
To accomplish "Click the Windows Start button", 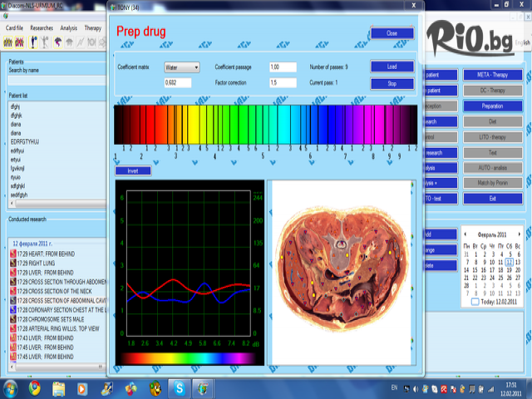I will coord(11,387).
